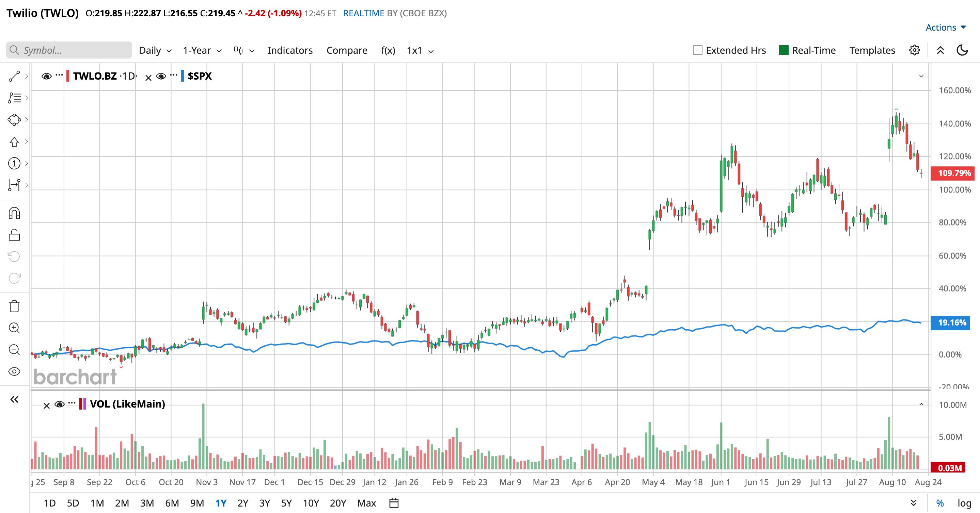
Task: Select the 1D range tab
Action: point(50,503)
